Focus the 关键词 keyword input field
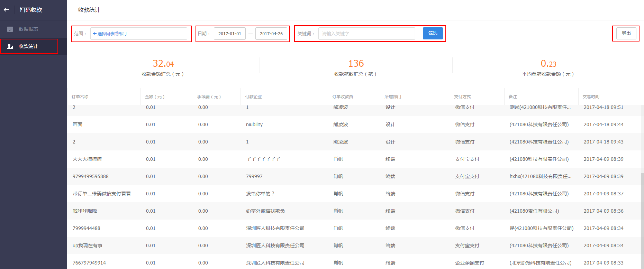 pyautogui.click(x=366, y=34)
